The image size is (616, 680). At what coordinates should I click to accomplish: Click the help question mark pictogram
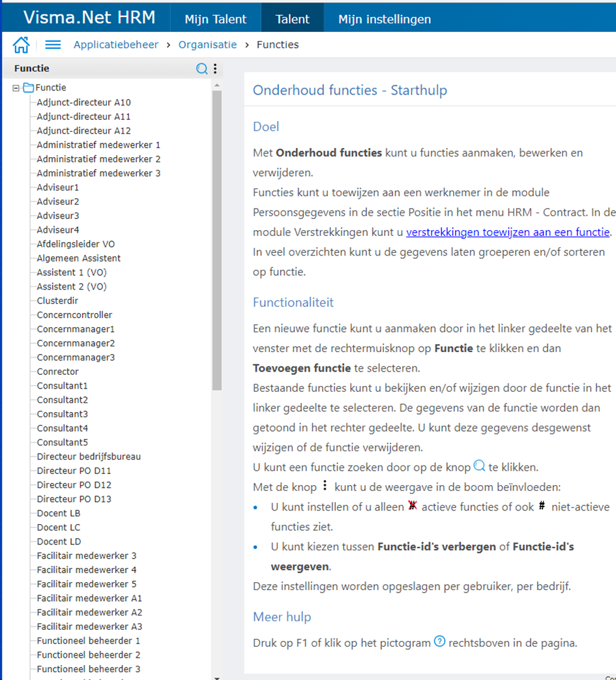point(439,641)
